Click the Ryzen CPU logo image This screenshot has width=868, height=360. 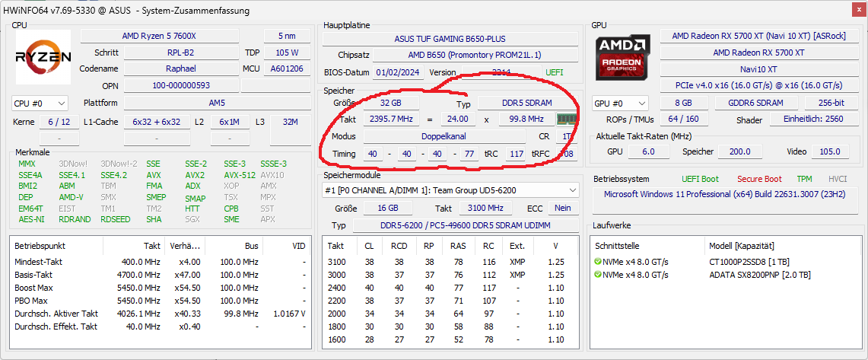click(43, 56)
